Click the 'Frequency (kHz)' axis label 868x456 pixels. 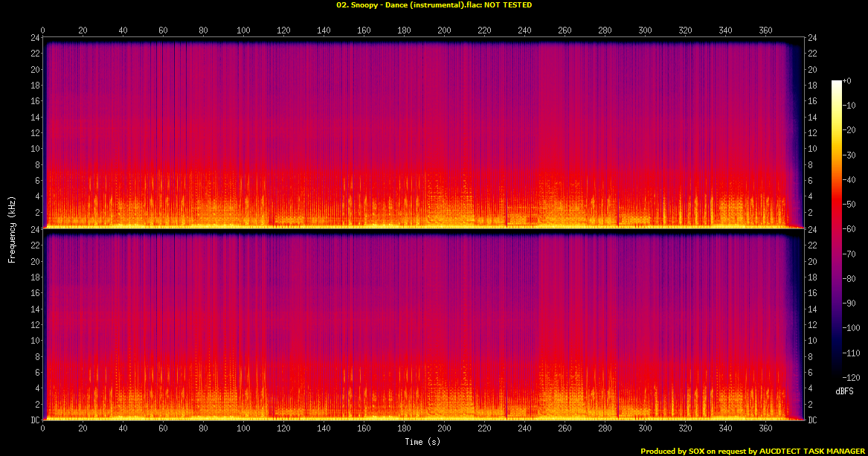click(12, 229)
